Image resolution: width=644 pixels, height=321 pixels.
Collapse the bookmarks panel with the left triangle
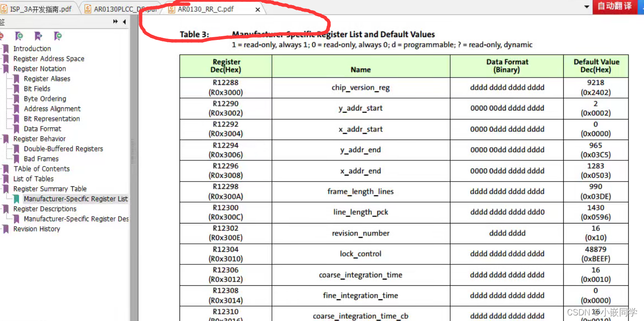click(x=124, y=22)
